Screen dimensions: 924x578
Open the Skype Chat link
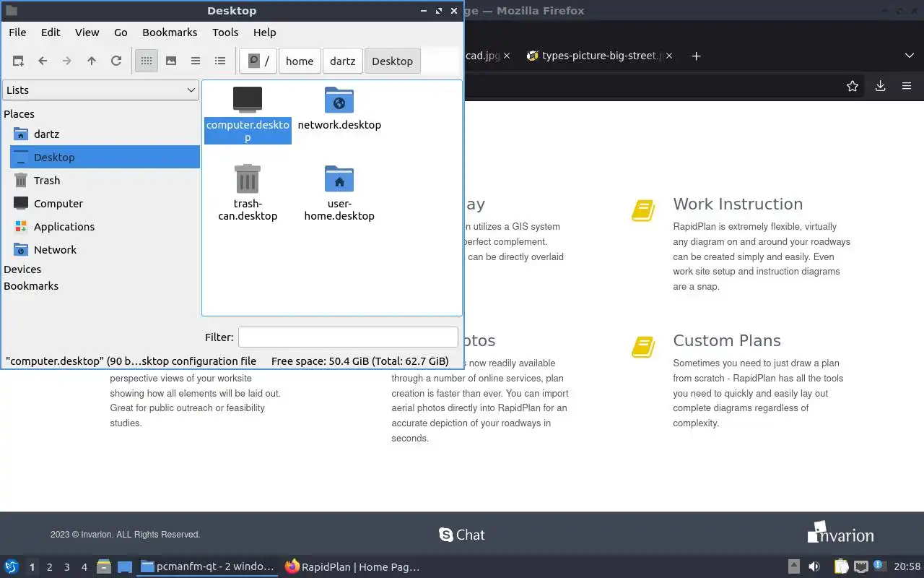click(462, 535)
